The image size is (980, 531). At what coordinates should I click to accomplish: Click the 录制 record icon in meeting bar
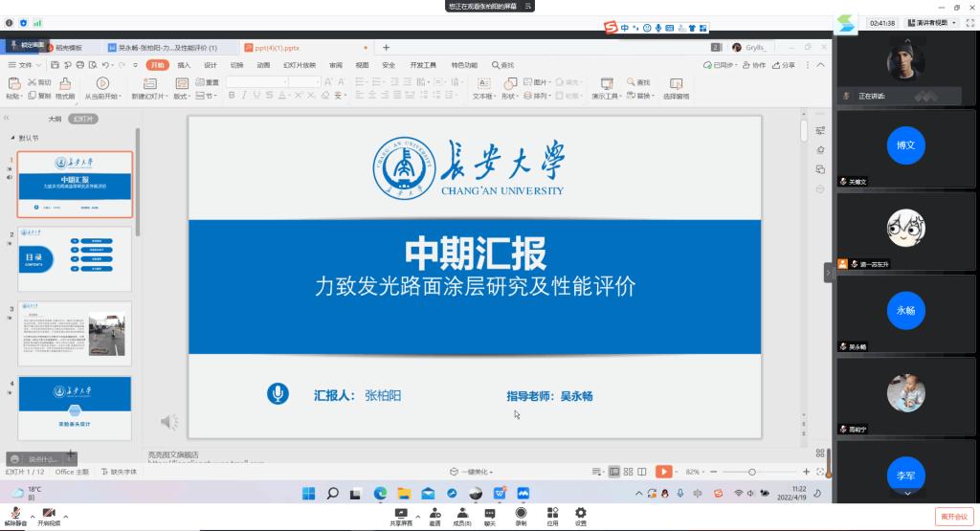coord(521,513)
